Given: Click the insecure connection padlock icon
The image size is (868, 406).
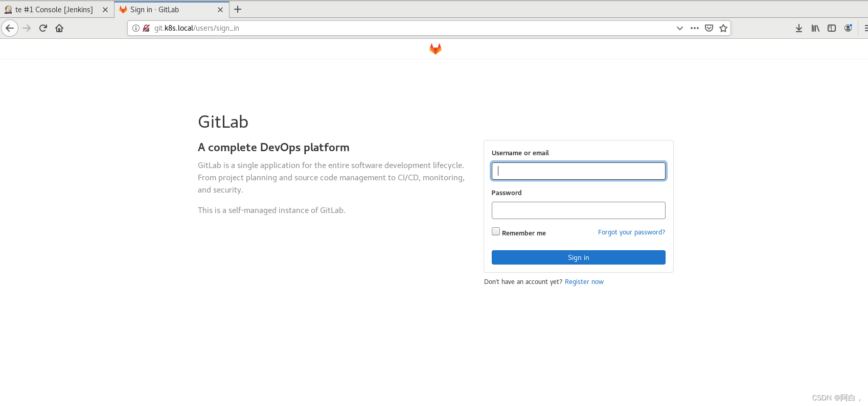Looking at the screenshot, I should tap(146, 28).
